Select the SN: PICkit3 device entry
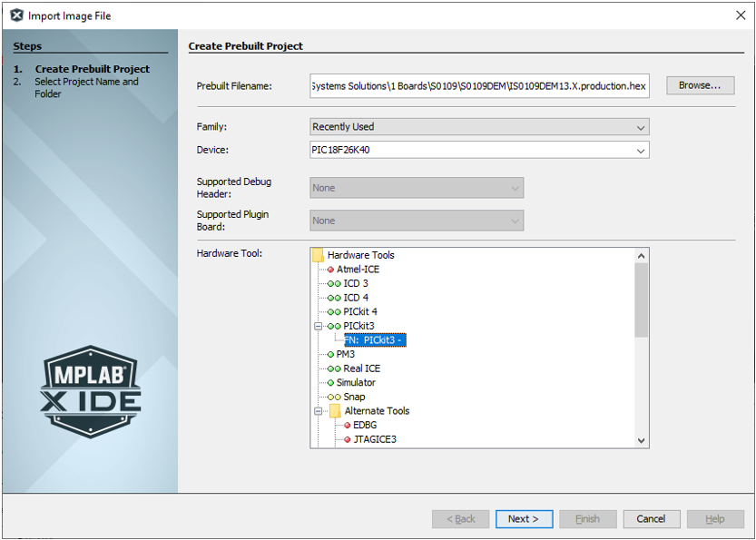The height and width of the screenshot is (540, 756). [x=375, y=340]
